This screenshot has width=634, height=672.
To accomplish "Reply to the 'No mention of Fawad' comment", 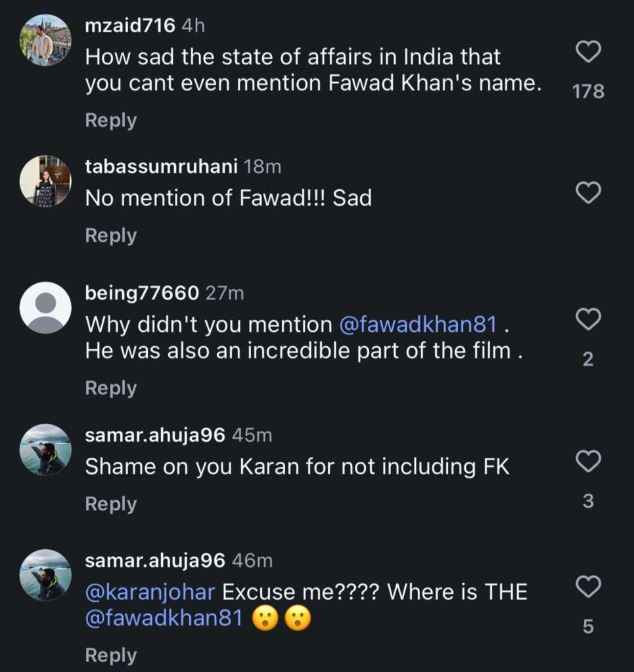I will click(x=111, y=235).
